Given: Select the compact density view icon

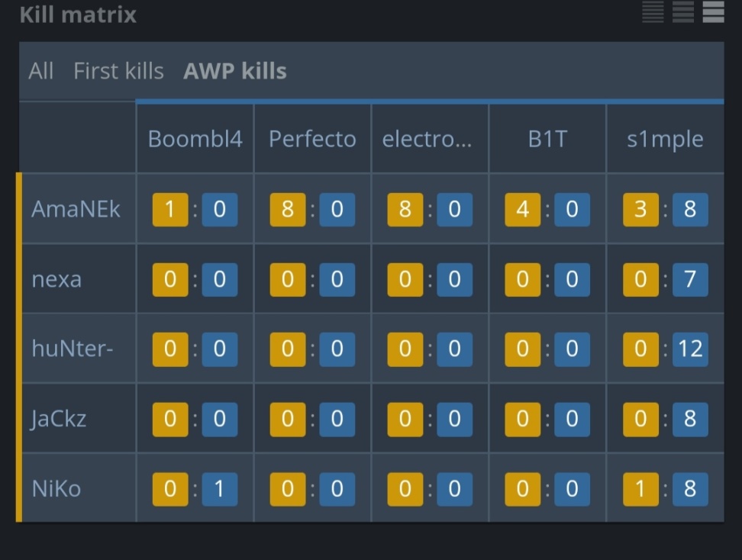Looking at the screenshot, I should pos(653,11).
